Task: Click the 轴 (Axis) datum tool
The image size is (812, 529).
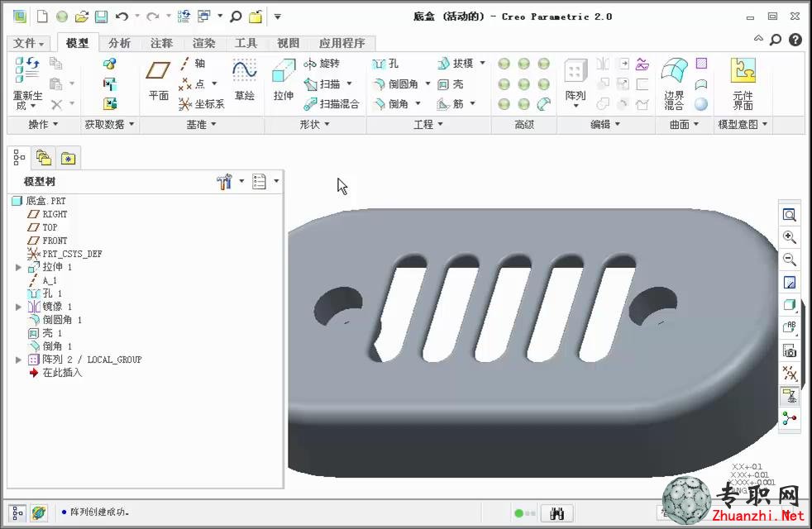Action: (192, 64)
